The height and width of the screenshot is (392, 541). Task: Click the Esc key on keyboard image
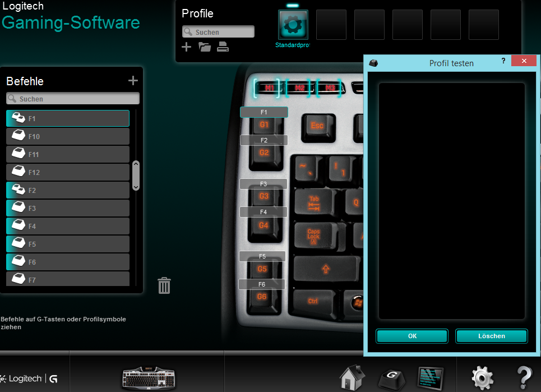click(318, 127)
